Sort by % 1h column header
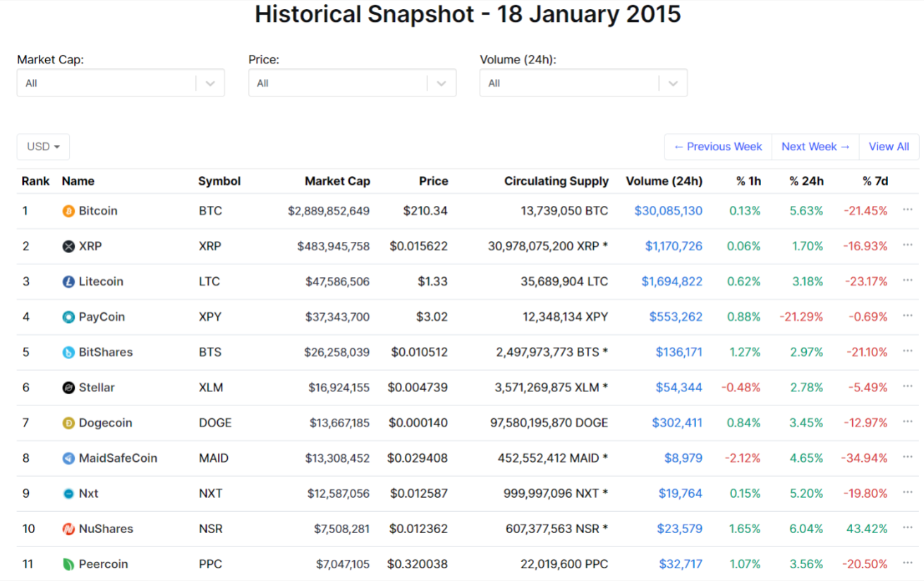 (x=748, y=181)
